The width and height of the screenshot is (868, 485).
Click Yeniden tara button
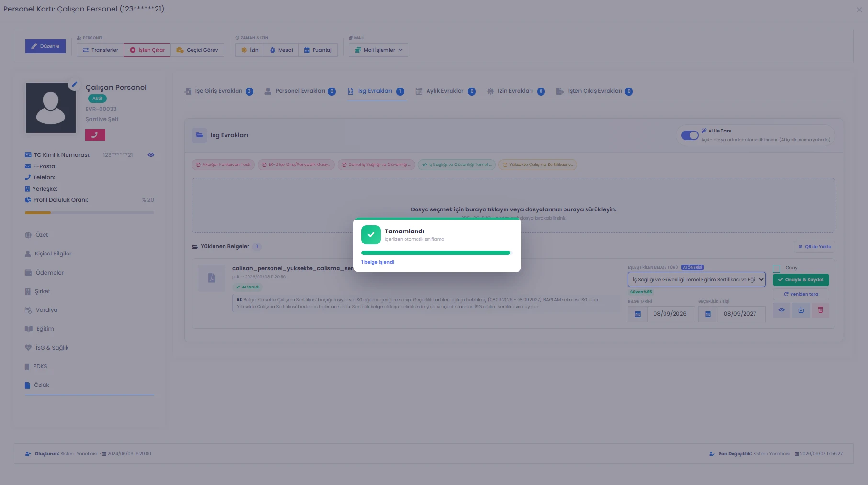[x=800, y=294]
